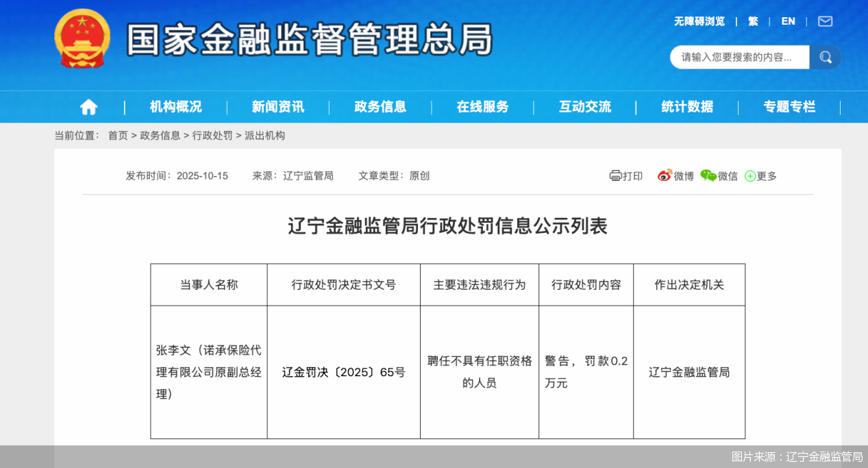The height and width of the screenshot is (468, 868).
Task: Click the home icon in navigation bar
Action: [88, 107]
